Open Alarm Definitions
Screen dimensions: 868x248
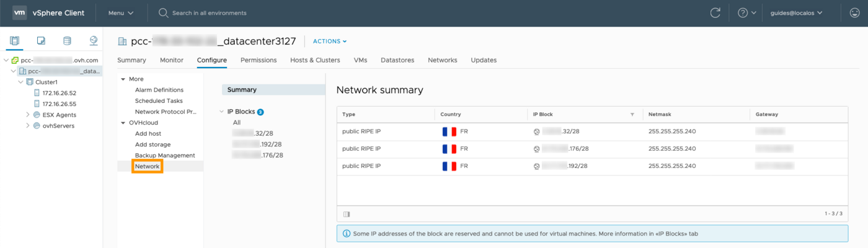(x=159, y=90)
